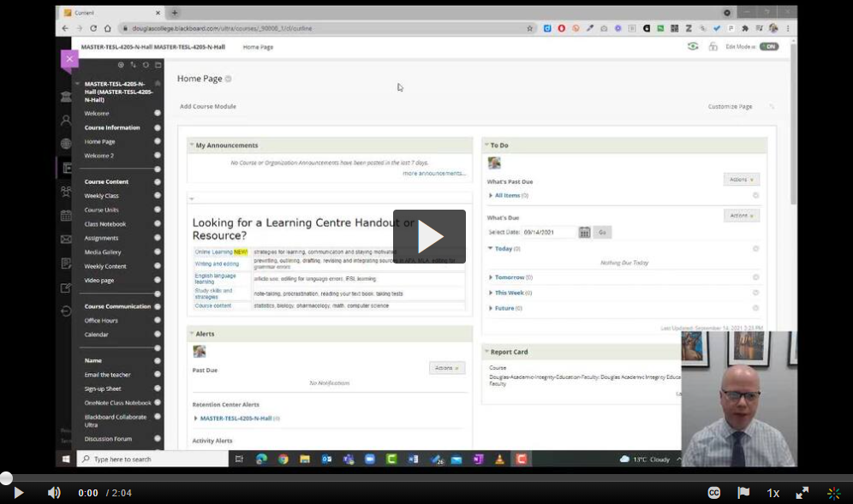Toggle the Edit Mode ON switch
The height and width of the screenshot is (504, 853).
pos(768,46)
